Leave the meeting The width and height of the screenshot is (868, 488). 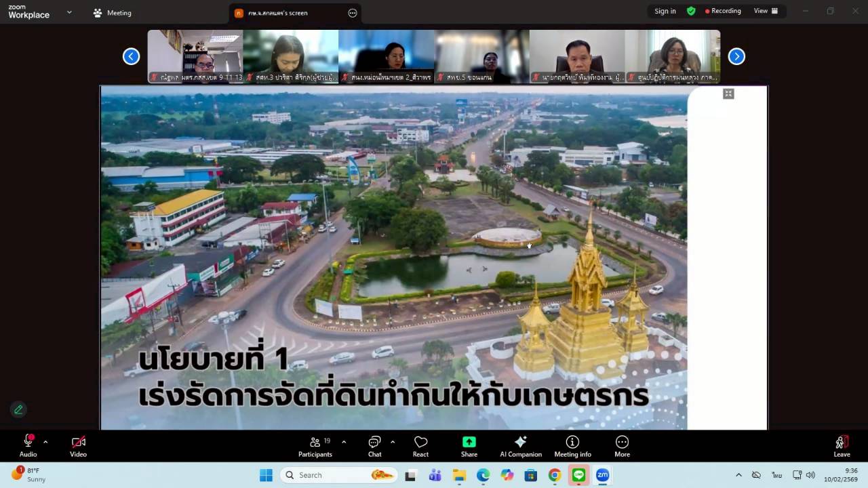click(841, 445)
